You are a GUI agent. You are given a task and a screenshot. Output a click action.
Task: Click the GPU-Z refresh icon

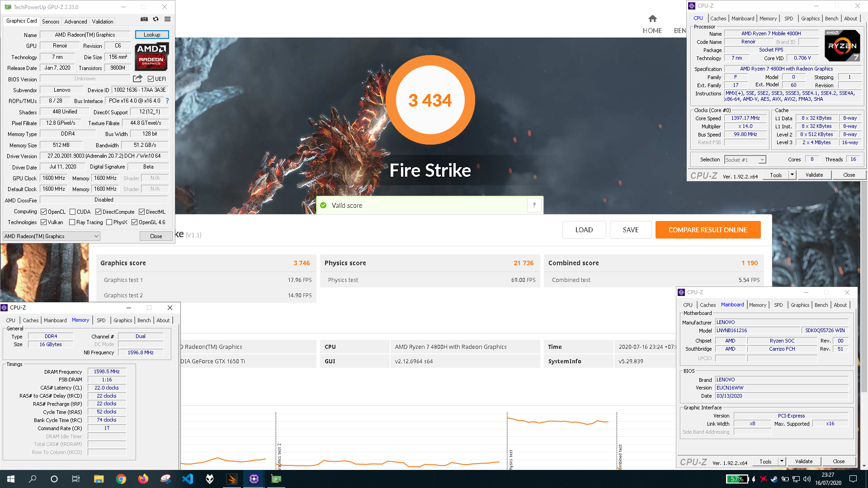point(156,19)
